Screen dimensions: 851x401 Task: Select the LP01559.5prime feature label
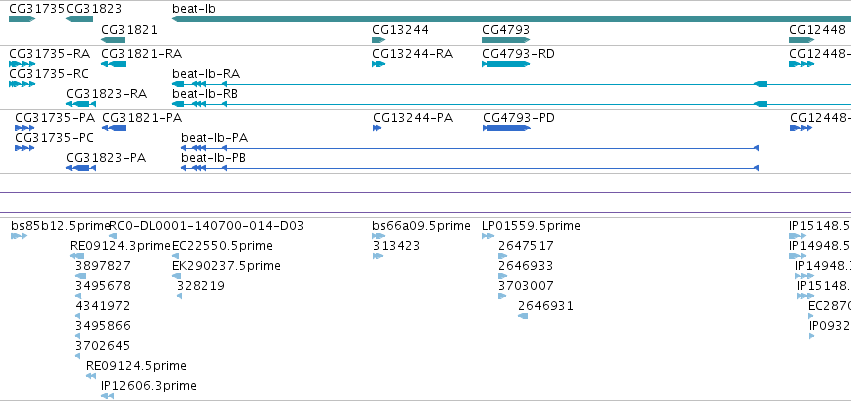pos(531,226)
